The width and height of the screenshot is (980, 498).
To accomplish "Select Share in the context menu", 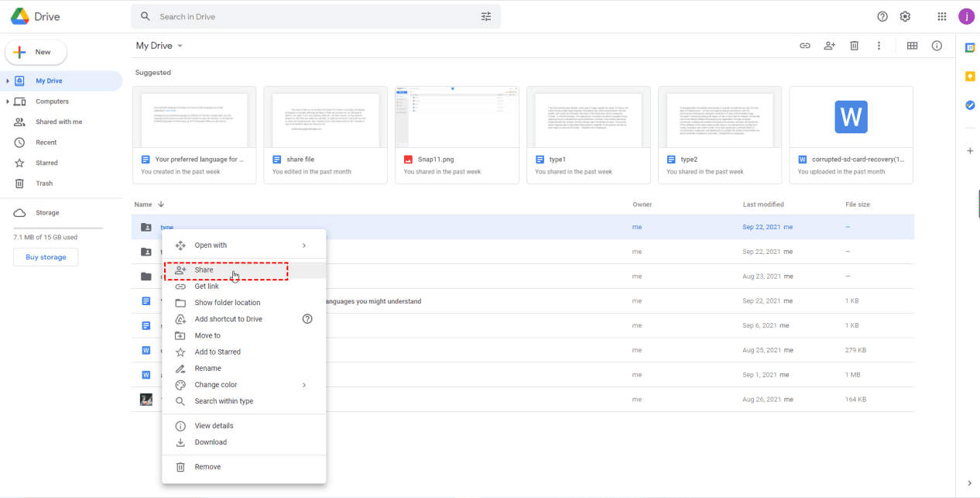I will pos(244,270).
